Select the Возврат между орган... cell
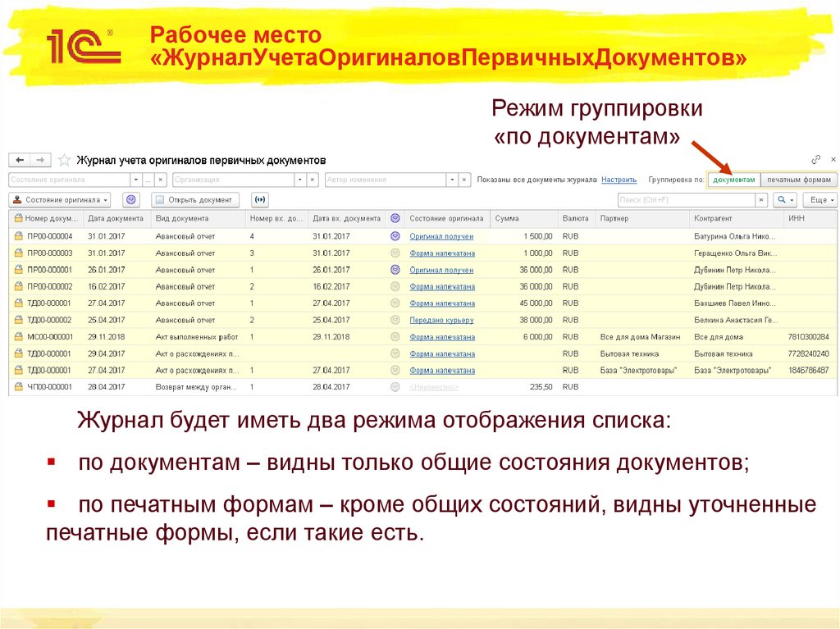This screenshot has width=840, height=629. click(198, 386)
